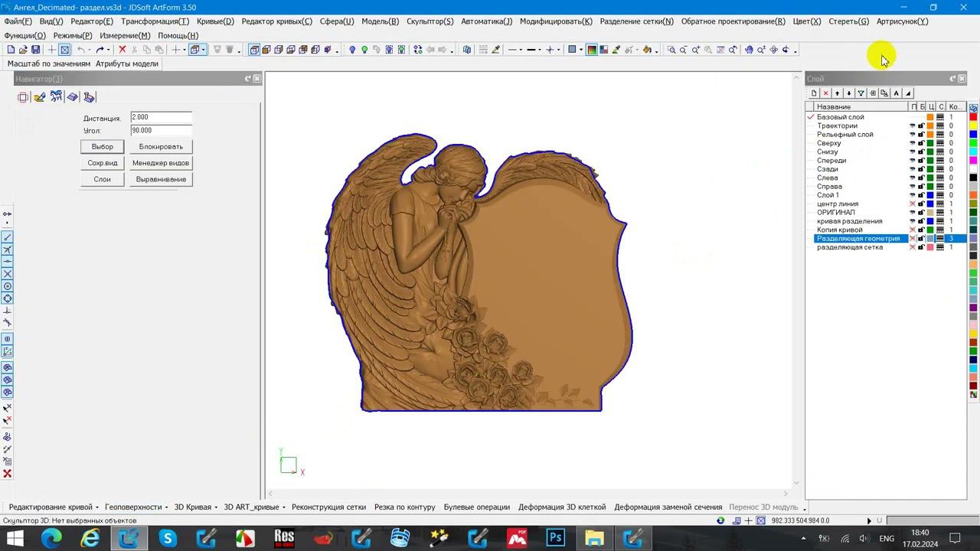Click the delete layer icon in Слой panel
Screen dimensions: 980x551
point(825,93)
